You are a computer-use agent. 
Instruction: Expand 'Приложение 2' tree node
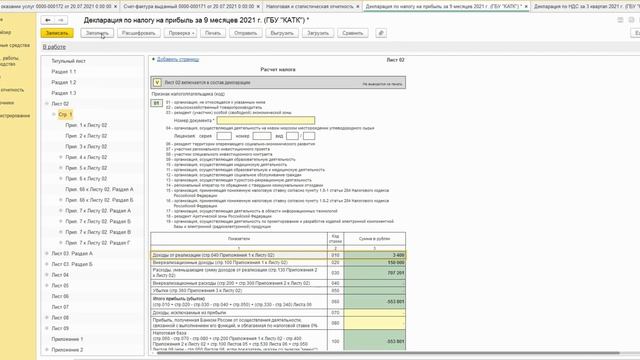pos(47,350)
